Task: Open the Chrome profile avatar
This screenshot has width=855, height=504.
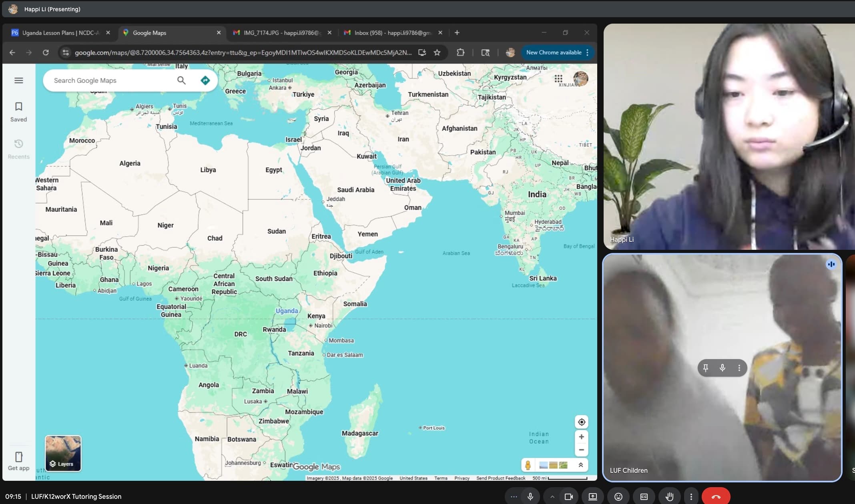Action: coord(510,52)
